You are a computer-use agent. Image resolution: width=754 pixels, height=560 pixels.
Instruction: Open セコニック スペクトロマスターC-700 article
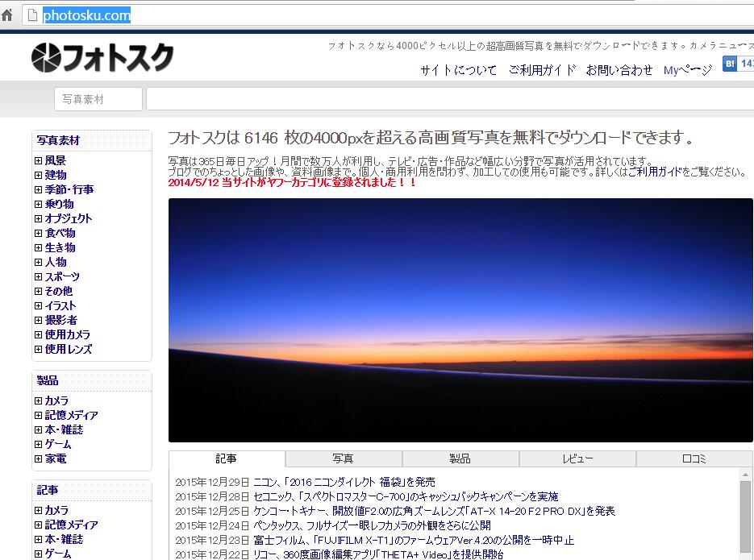coord(406,496)
